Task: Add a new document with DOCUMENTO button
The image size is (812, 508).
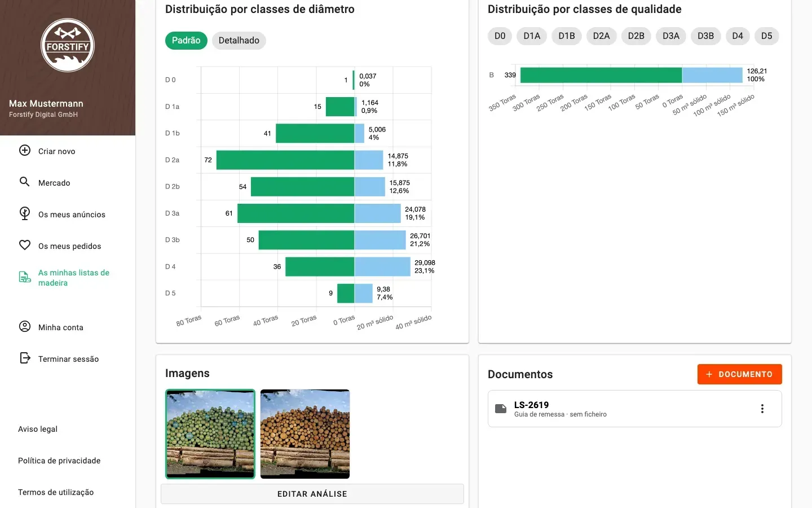Action: (740, 374)
